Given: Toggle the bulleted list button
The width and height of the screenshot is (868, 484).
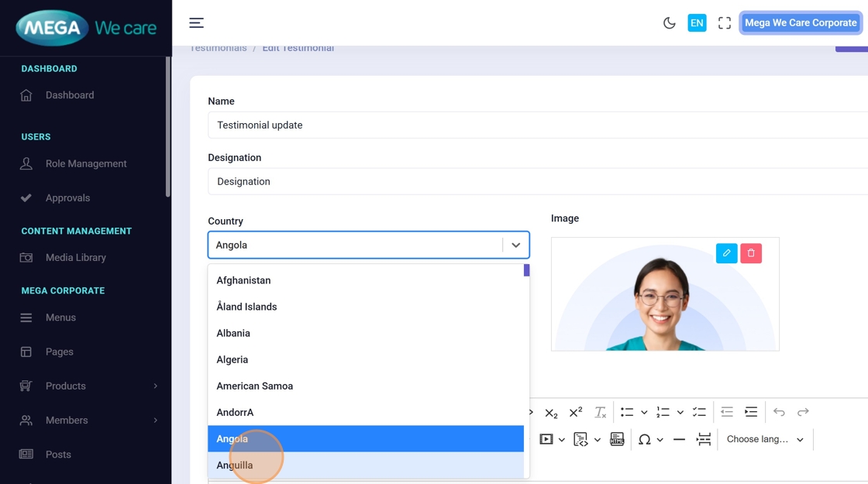Looking at the screenshot, I should pyautogui.click(x=627, y=413).
